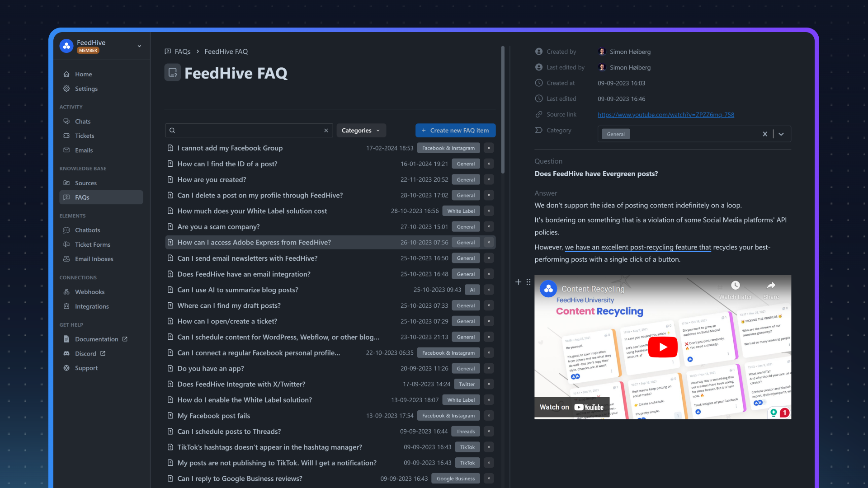Image resolution: width=868 pixels, height=488 pixels.
Task: Click the block drag handle icon
Action: [528, 282]
